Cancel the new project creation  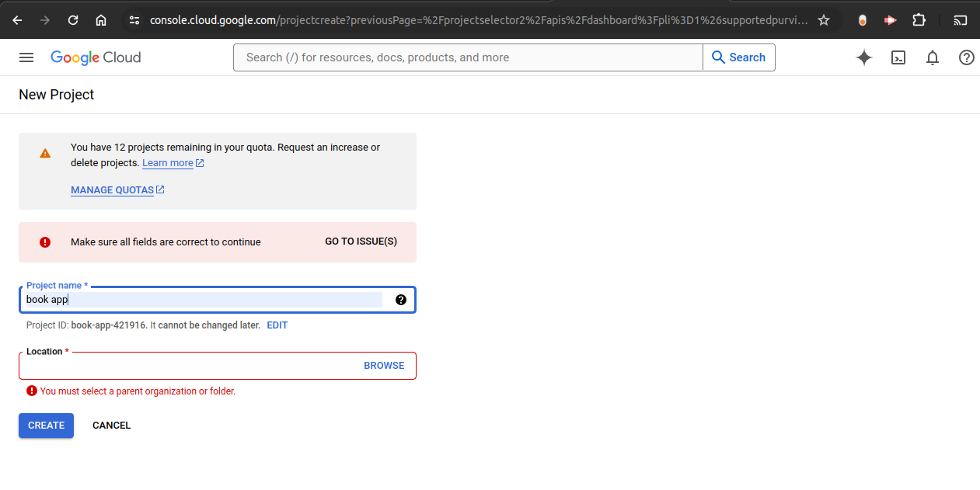click(x=111, y=425)
